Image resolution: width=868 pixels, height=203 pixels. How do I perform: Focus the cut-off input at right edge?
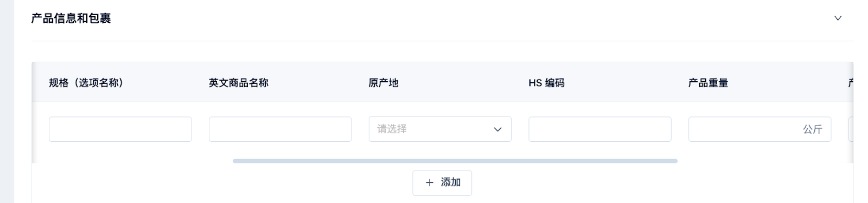point(851,129)
